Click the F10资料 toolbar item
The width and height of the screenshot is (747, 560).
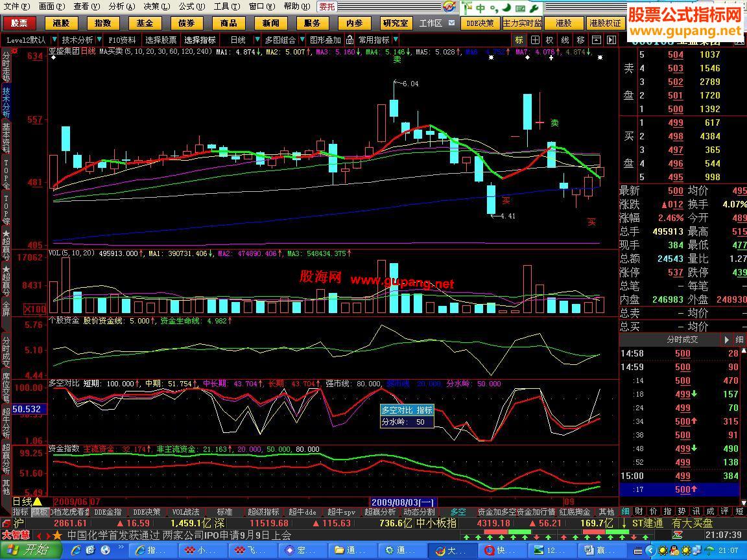(122, 40)
